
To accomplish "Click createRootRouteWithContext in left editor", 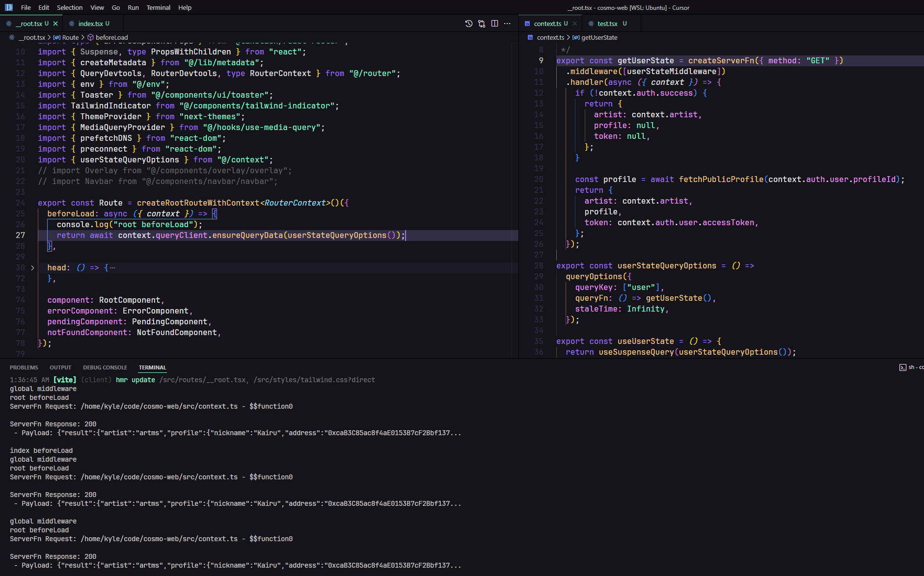I will pyautogui.click(x=198, y=203).
